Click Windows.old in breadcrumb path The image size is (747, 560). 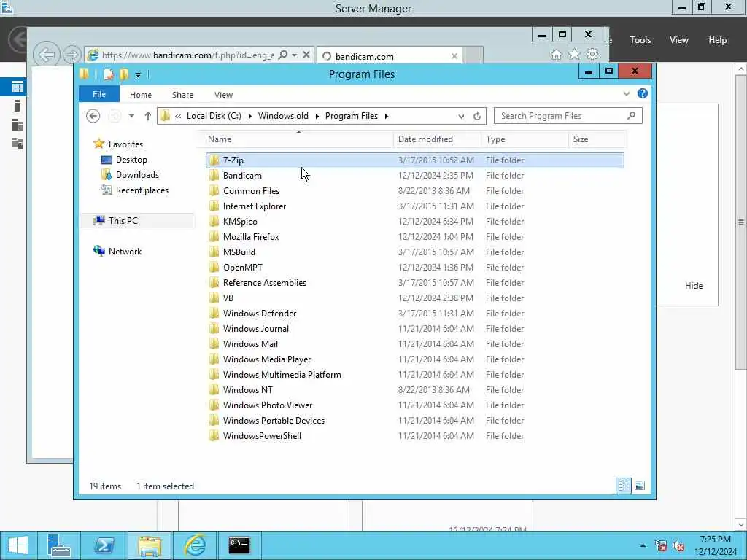tap(283, 116)
